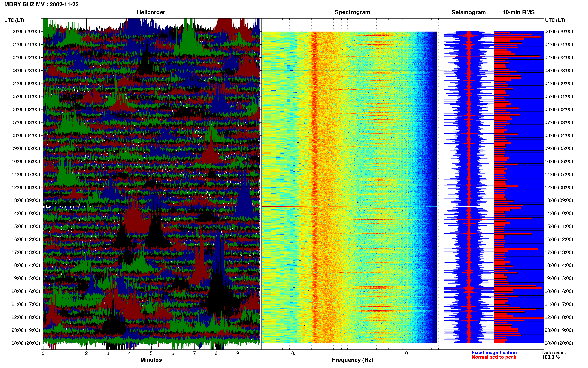The width and height of the screenshot is (588, 368).
Task: Click left time label '16:00 (12:00)'
Action: point(26,239)
